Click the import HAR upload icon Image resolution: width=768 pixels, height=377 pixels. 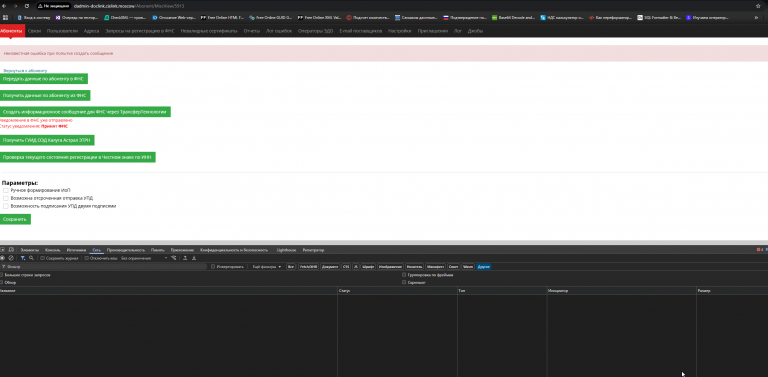click(185, 258)
